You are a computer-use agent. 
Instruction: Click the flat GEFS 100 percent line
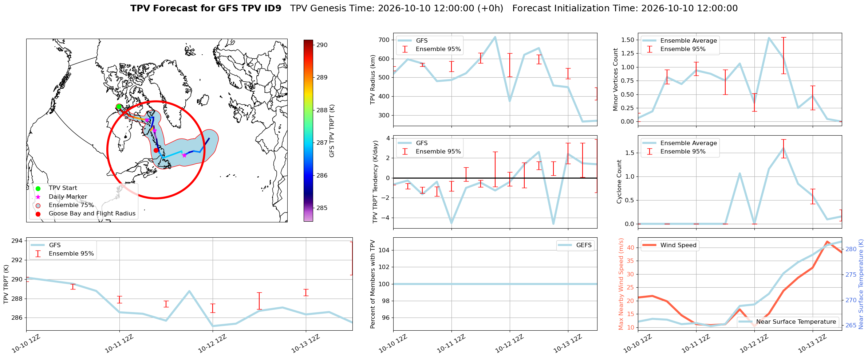pyautogui.click(x=495, y=284)
